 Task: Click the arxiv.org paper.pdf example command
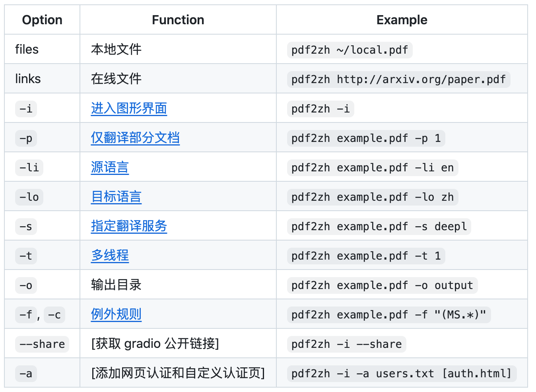point(398,80)
